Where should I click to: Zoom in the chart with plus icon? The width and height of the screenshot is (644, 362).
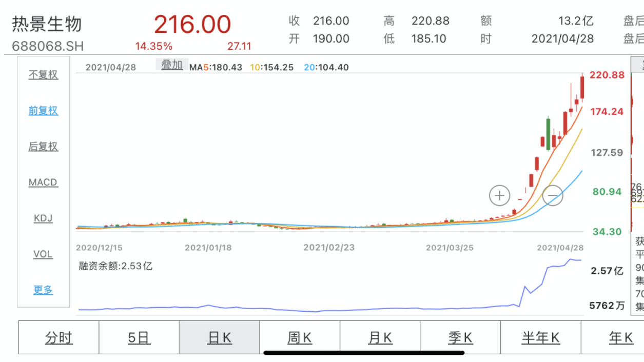pyautogui.click(x=499, y=195)
